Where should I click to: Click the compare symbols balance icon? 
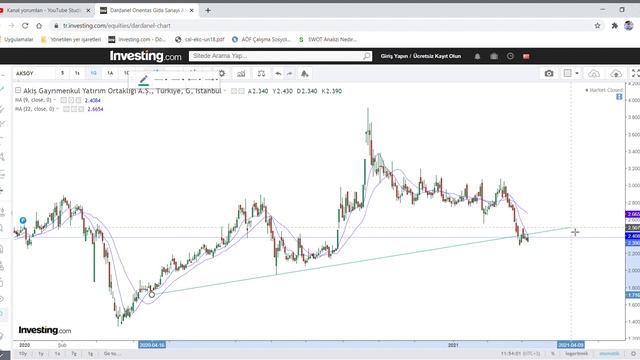[x=261, y=73]
